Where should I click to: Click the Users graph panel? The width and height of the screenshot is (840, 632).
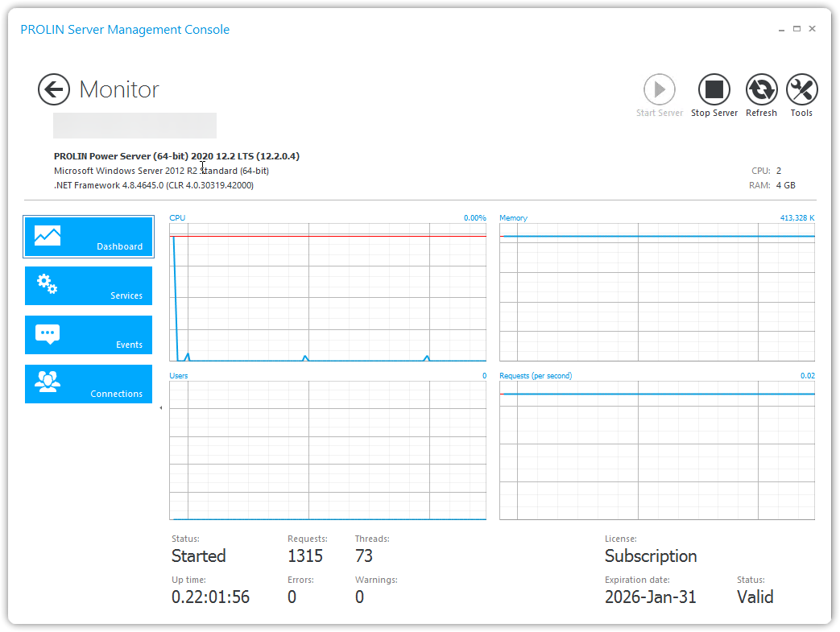(x=328, y=450)
